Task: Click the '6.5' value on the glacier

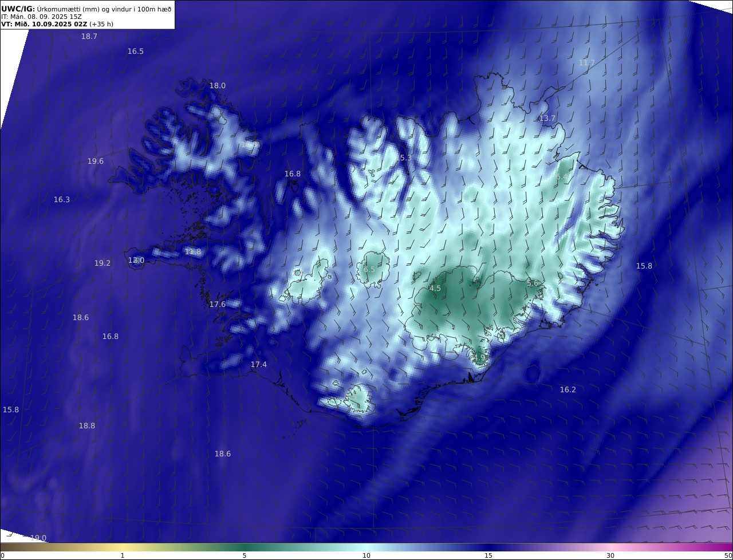Action: pos(369,269)
